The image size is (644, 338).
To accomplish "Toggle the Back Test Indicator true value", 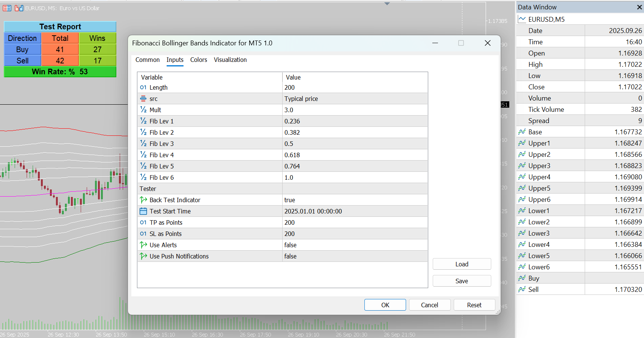I will [355, 200].
